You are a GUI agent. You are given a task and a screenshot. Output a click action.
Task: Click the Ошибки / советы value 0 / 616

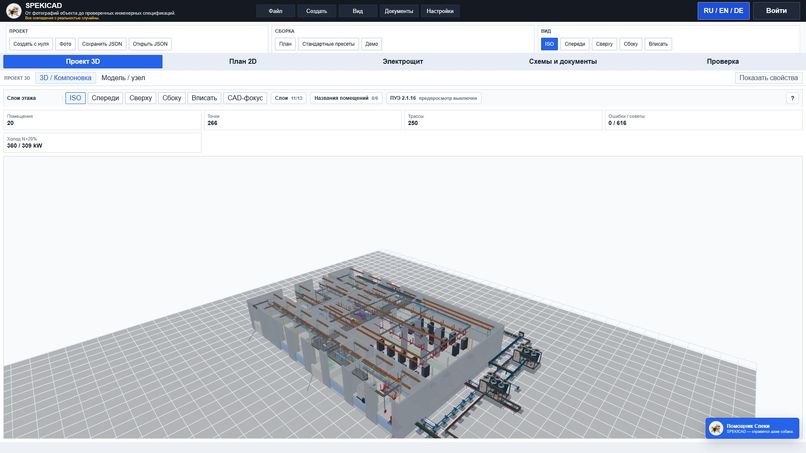[617, 123]
